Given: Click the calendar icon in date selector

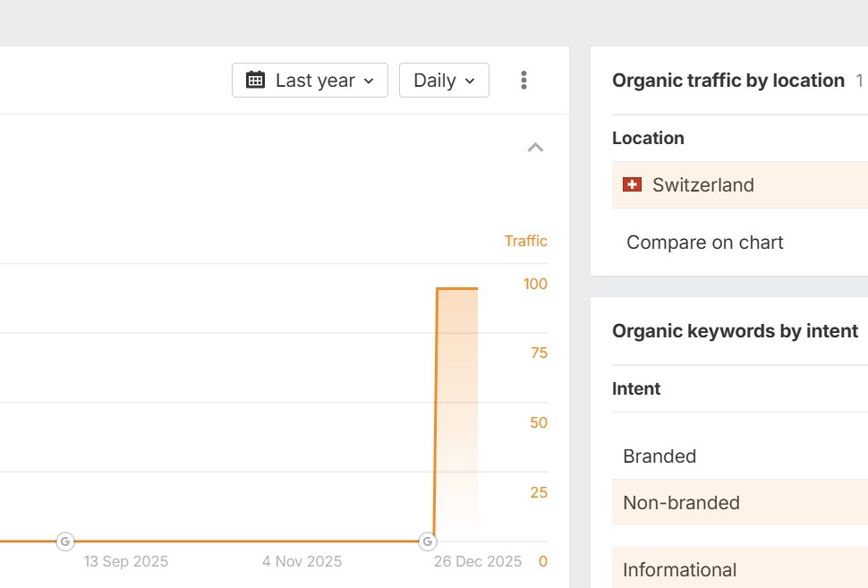Looking at the screenshot, I should point(255,81).
